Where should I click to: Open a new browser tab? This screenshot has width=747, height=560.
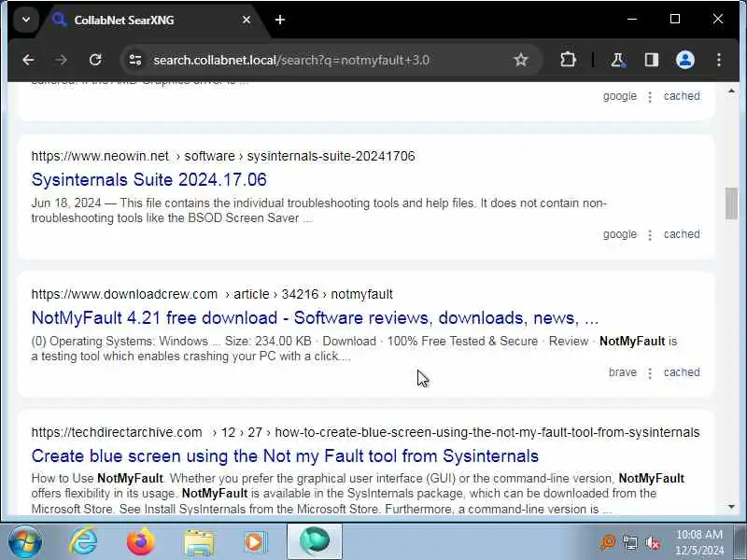(280, 20)
